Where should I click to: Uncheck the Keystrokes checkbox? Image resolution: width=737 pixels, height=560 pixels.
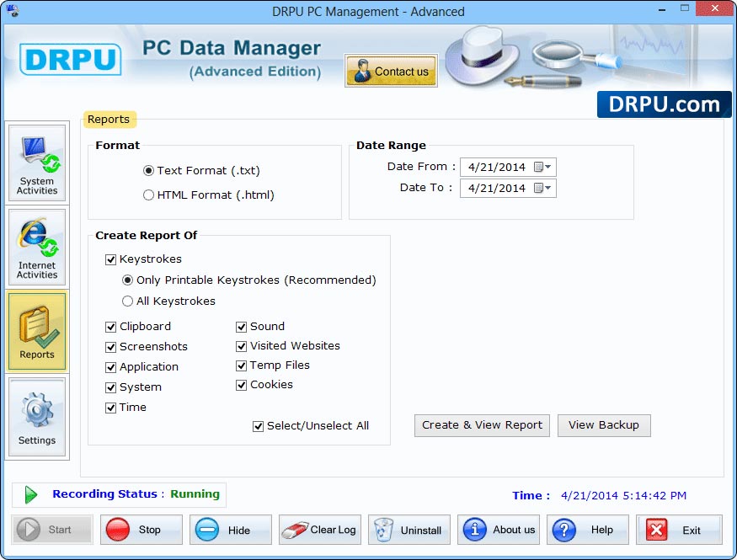110,259
